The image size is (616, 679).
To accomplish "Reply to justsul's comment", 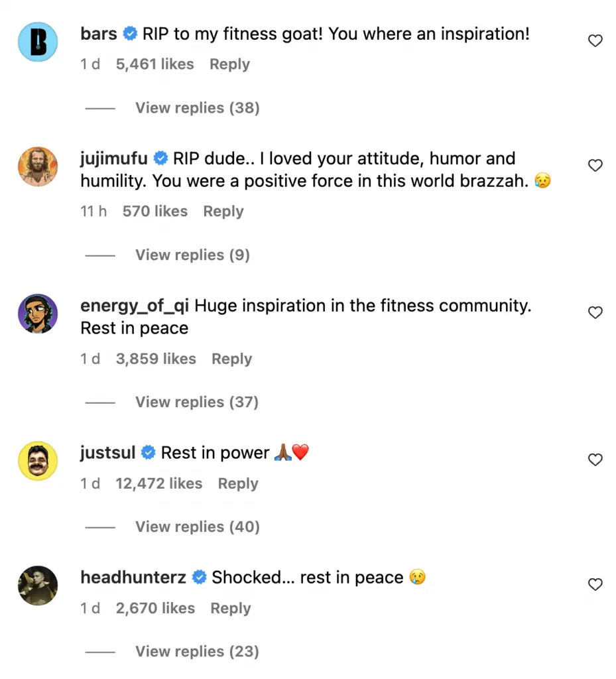I will click(238, 483).
